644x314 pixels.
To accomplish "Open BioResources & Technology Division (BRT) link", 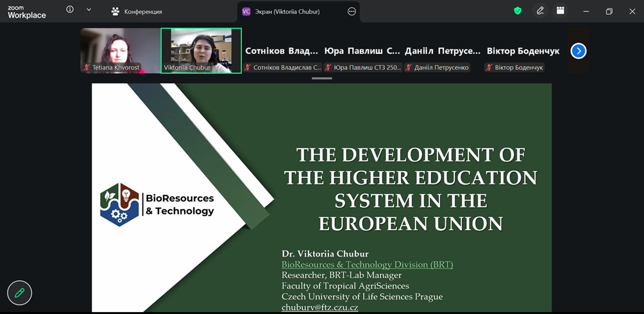I will click(367, 265).
